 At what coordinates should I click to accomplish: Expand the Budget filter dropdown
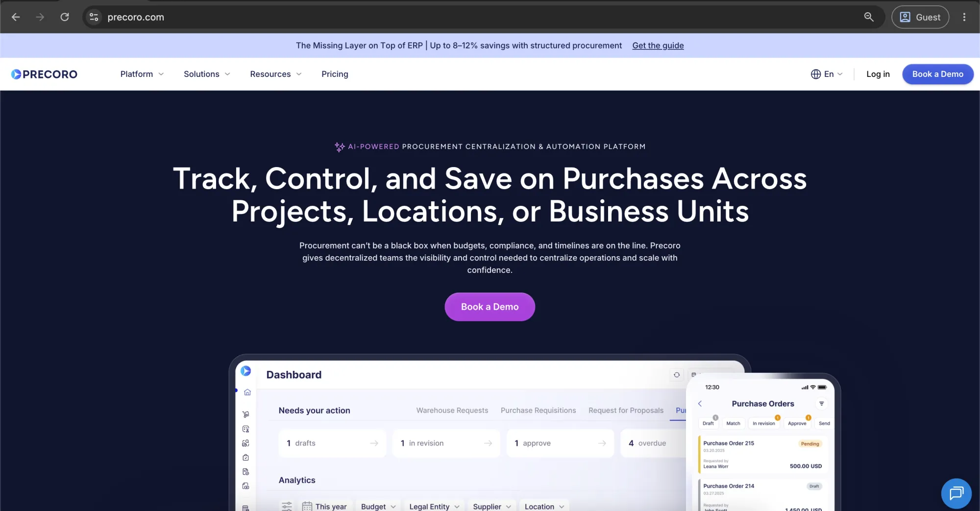[x=378, y=507]
